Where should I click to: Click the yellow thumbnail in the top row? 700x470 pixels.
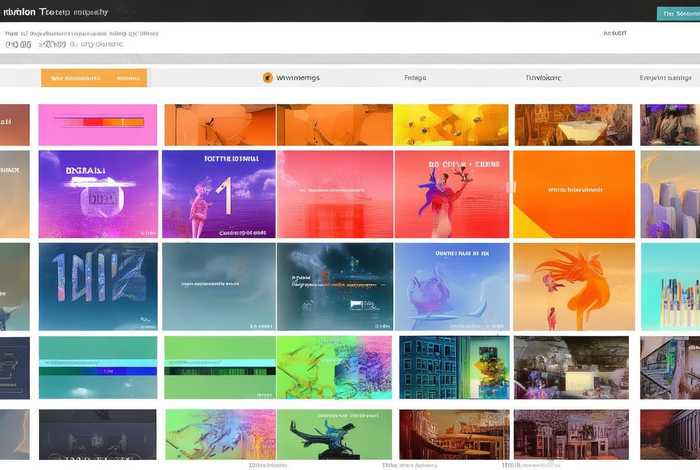453,125
